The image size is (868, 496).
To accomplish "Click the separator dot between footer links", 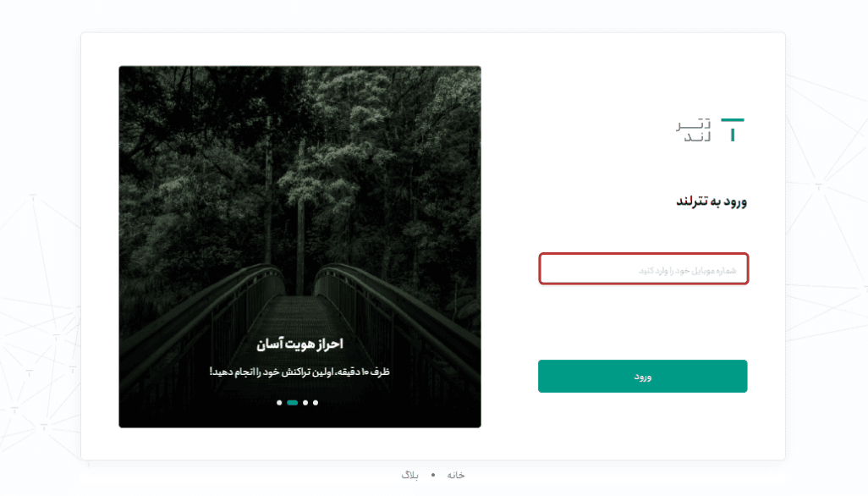I will click(x=433, y=475).
